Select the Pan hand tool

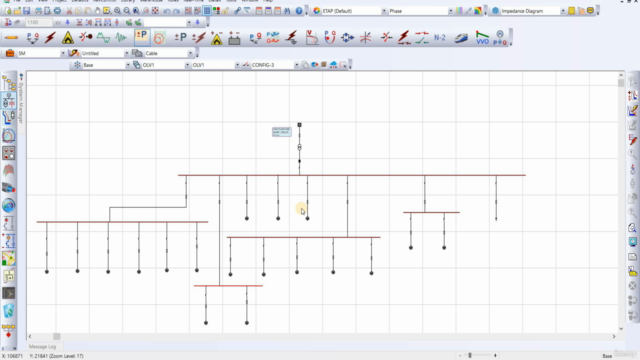pyautogui.click(x=97, y=11)
